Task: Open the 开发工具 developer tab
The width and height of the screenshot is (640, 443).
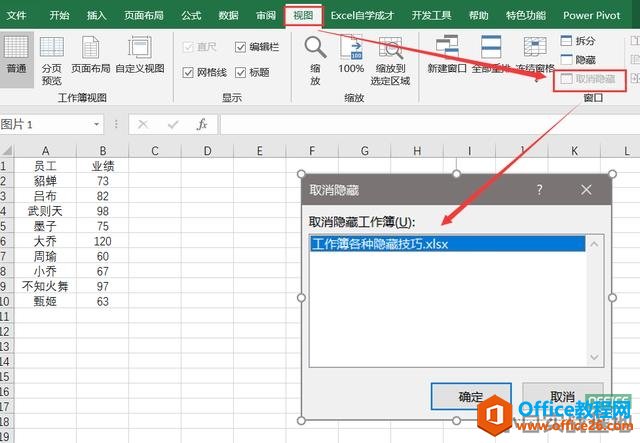Action: 431,16
